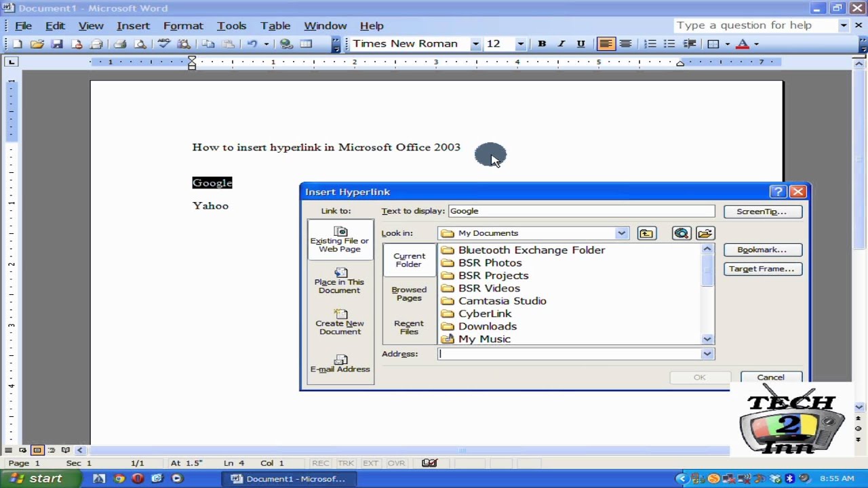The height and width of the screenshot is (488, 868).
Task: Go up one folder in dialog
Action: coord(646,233)
